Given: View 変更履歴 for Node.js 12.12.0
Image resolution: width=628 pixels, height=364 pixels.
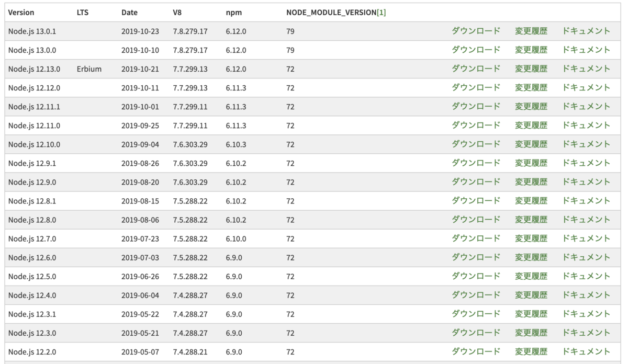Looking at the screenshot, I should (x=531, y=87).
